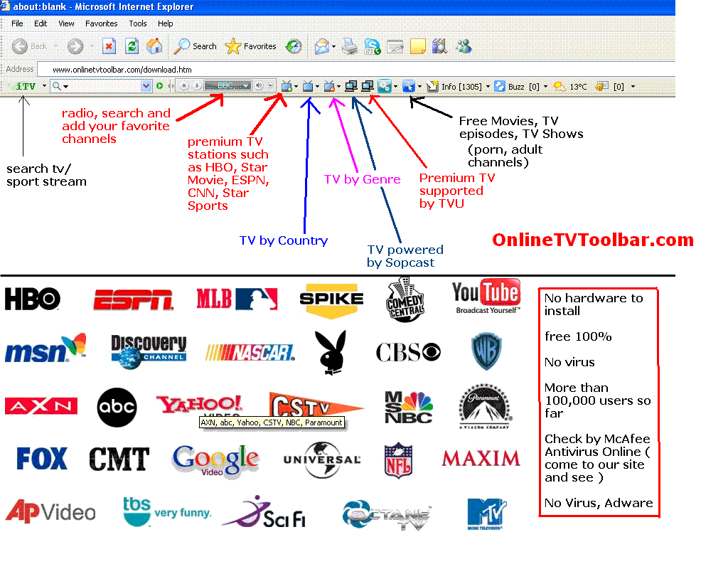Expand the Free Movies icon dropdown arrow

(x=419, y=86)
